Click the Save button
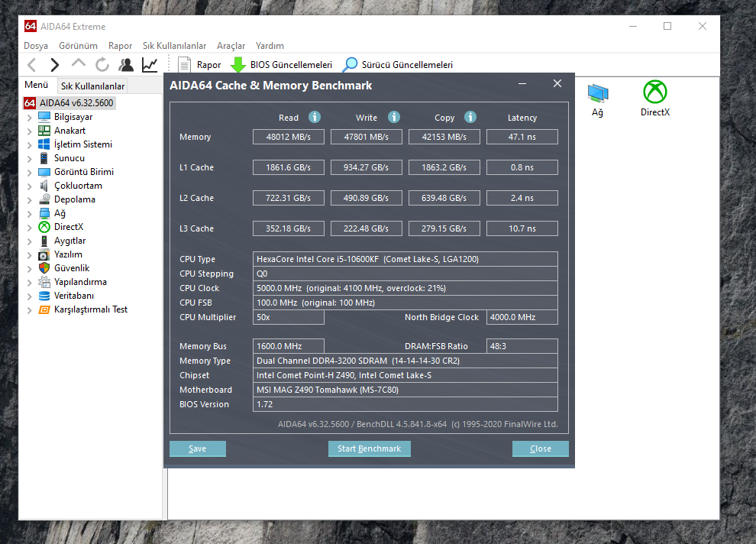756x544 pixels. point(198,448)
